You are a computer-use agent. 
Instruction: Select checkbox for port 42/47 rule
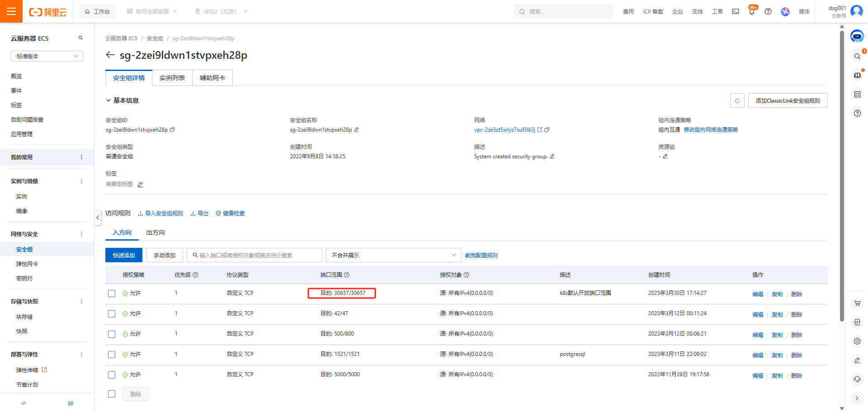[x=112, y=314]
